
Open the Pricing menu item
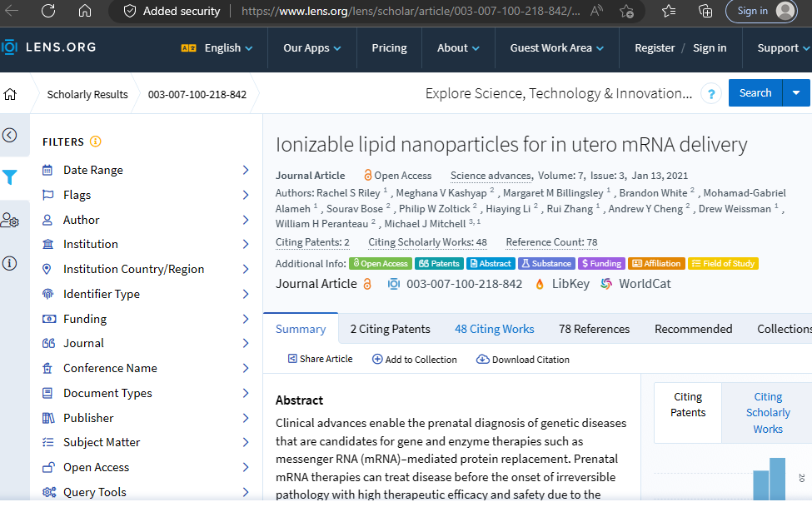[390, 48]
